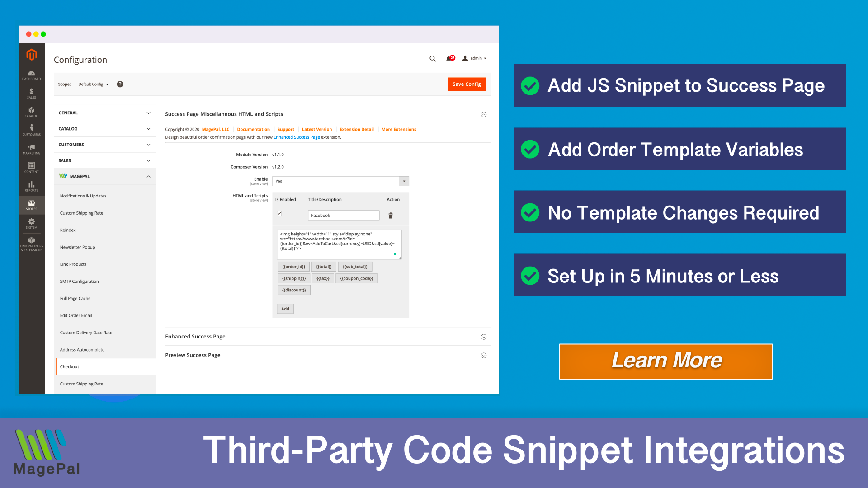Screen dimensions: 868x488
Task: Click the MagePal dashboard icon
Action: (64, 176)
